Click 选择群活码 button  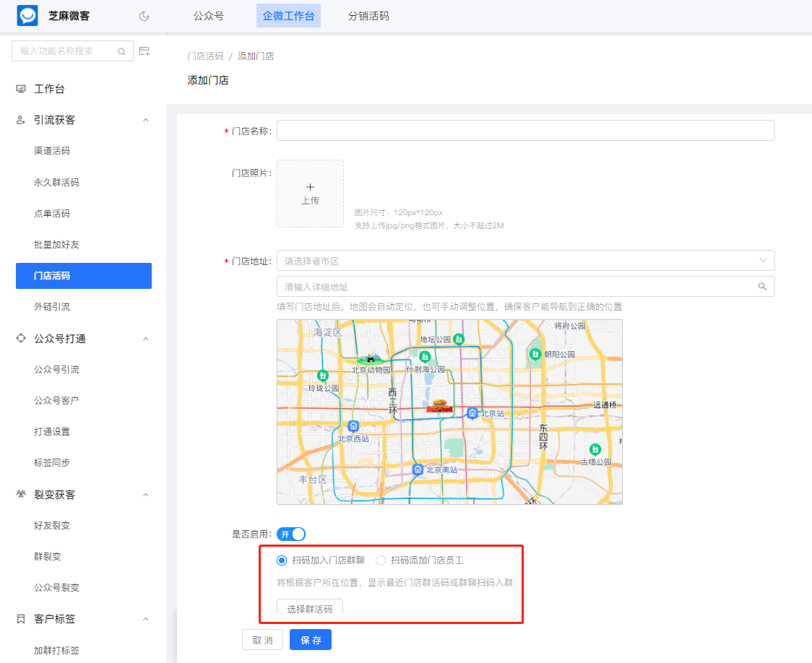point(310,608)
